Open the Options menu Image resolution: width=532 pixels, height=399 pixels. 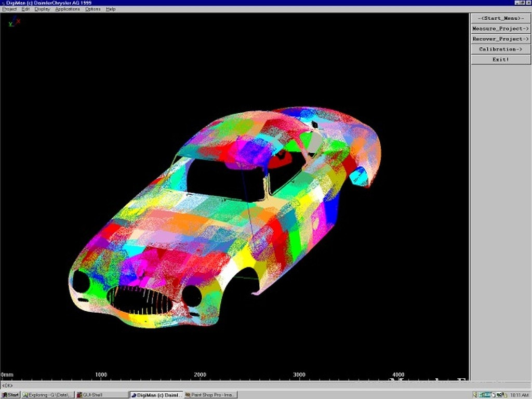click(93, 9)
